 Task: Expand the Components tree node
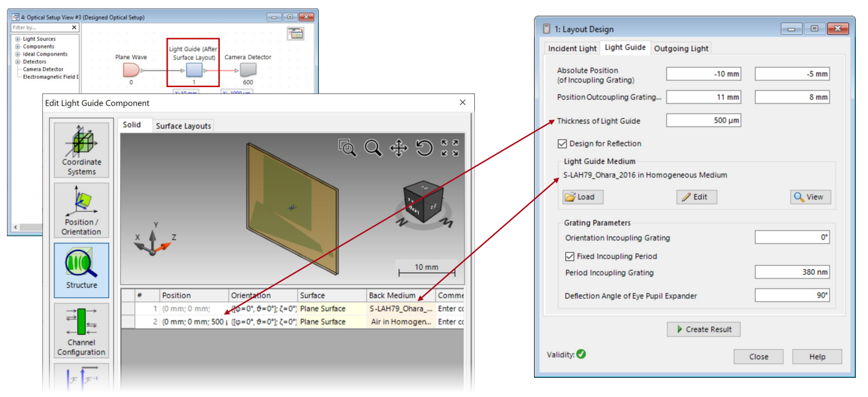tap(17, 46)
